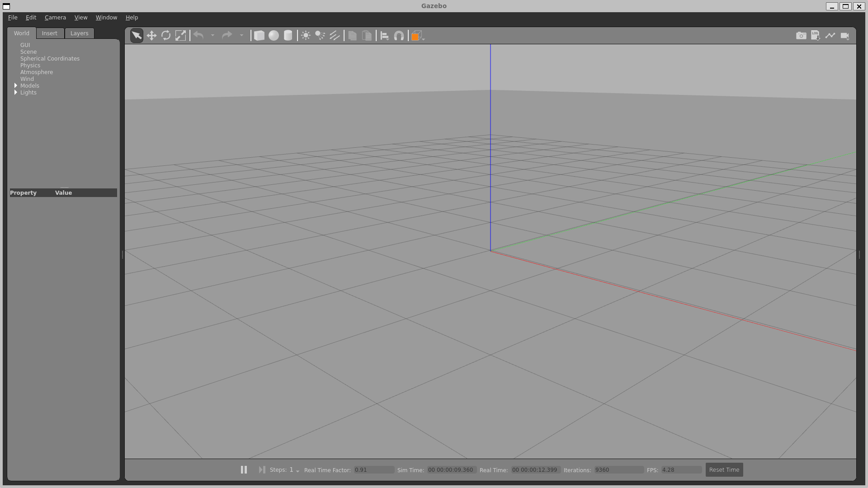The height and width of the screenshot is (488, 868).
Task: Click the Property column header
Action: [32, 193]
